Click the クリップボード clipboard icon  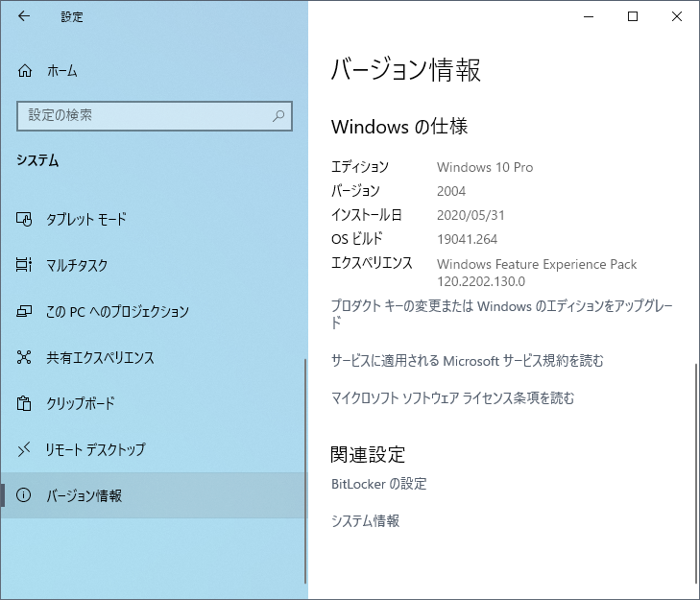(24, 403)
